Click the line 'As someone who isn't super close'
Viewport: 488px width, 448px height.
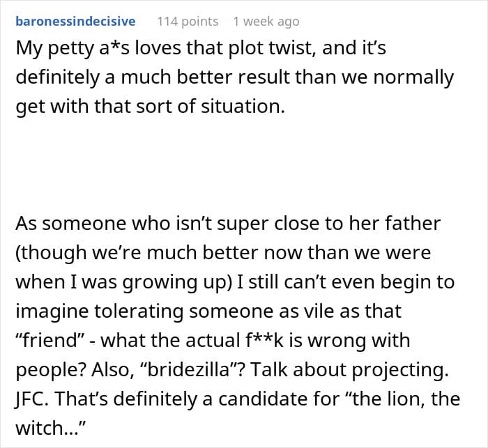228,224
